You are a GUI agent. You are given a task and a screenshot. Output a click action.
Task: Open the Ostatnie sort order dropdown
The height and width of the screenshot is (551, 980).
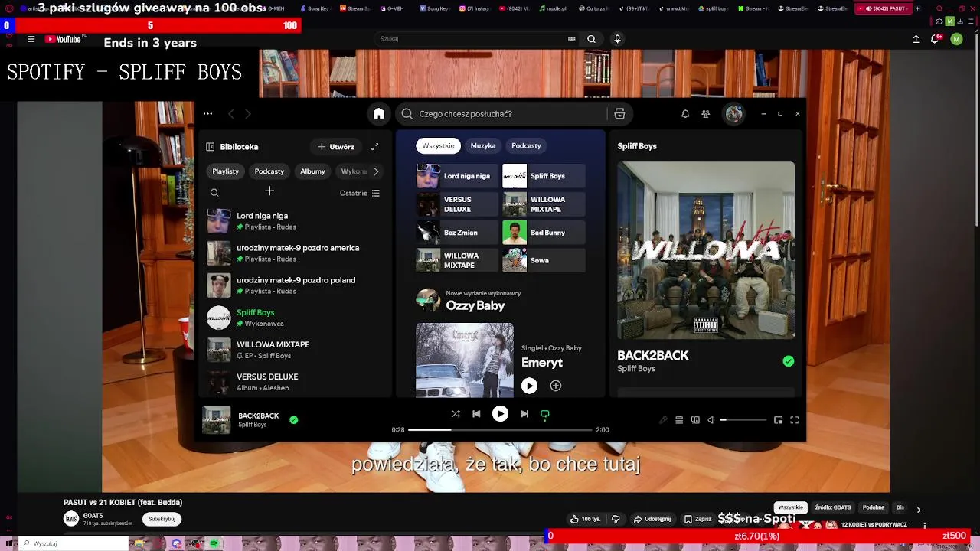pyautogui.click(x=360, y=193)
